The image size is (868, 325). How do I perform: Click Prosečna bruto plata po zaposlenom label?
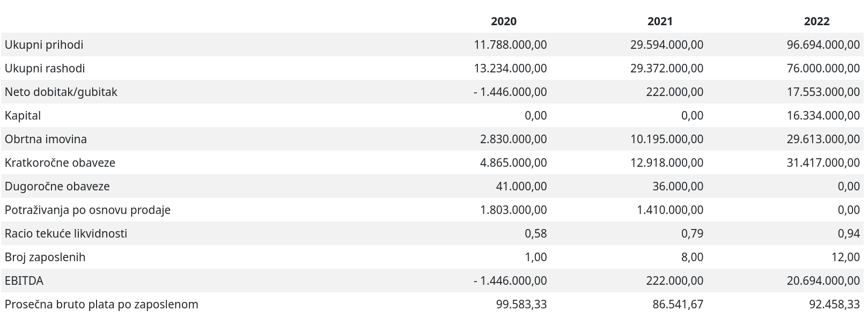point(101,305)
